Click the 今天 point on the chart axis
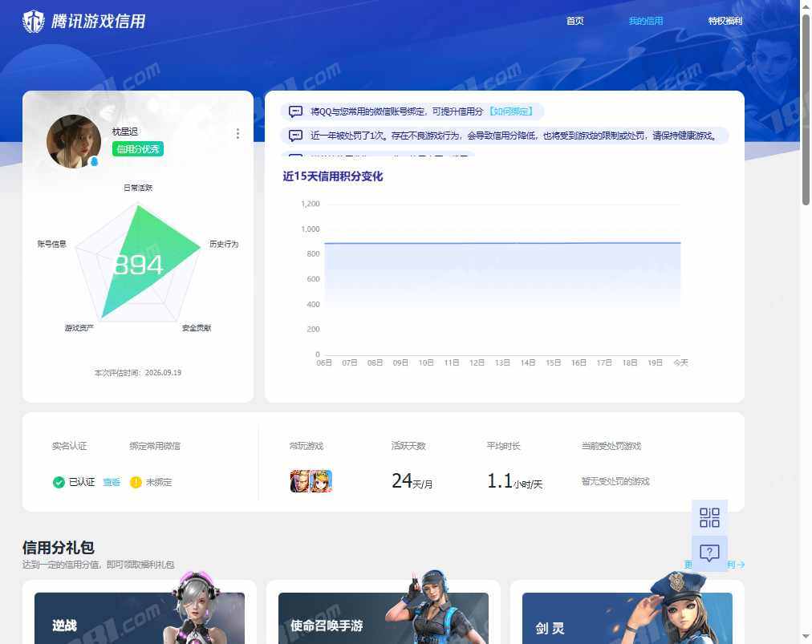Viewport: 812px width, 644px height. click(680, 363)
